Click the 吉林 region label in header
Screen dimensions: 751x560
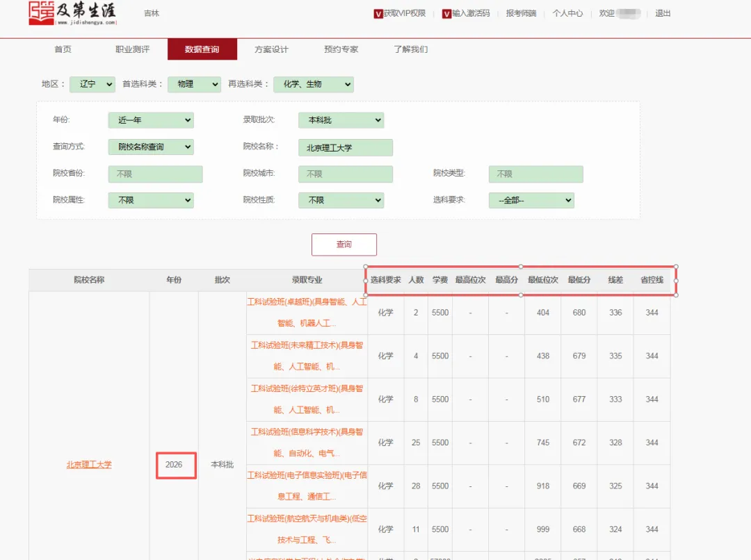pos(152,13)
